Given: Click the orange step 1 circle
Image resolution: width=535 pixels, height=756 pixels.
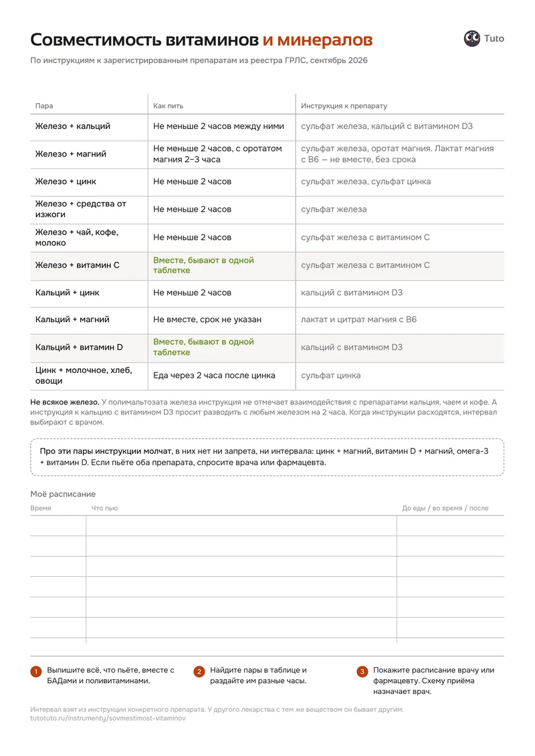Looking at the screenshot, I should 36,672.
